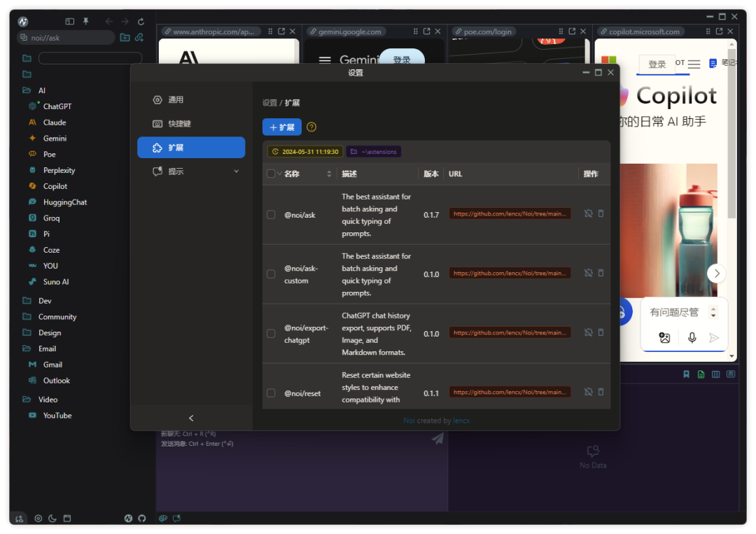Screen dimensions: 756x534
Task: Open GitHub icon in bottom bar
Action: [x=141, y=519]
